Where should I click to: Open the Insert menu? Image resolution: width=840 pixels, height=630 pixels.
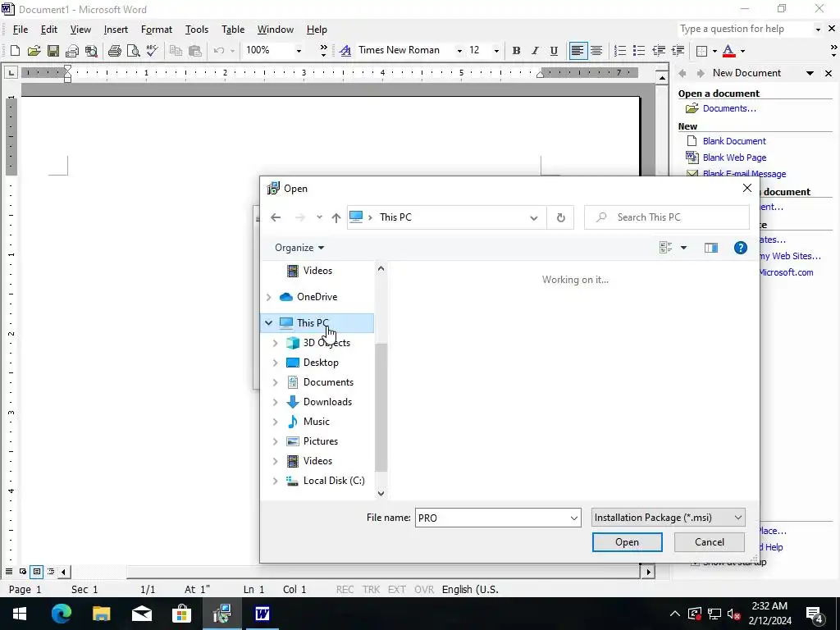(x=116, y=30)
